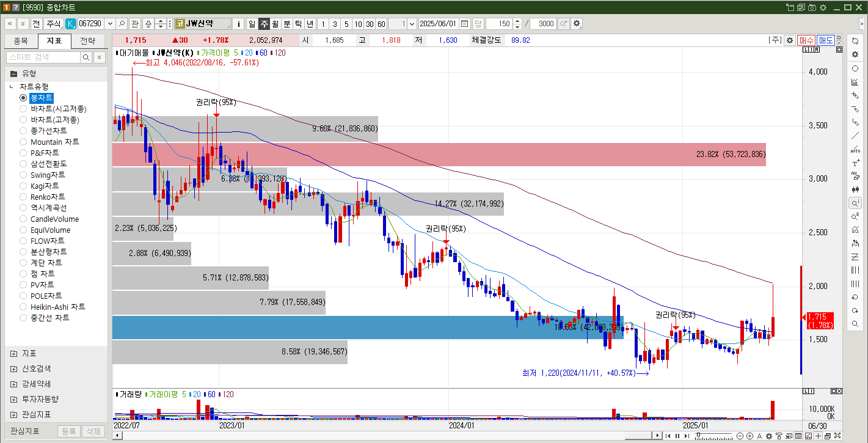
Task: Switch to the 종목 tab
Action: (21, 41)
